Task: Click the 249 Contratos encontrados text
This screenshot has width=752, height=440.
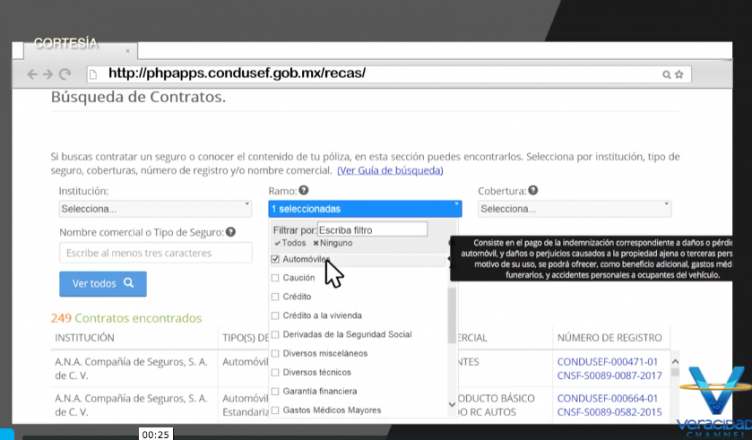Action: pos(126,318)
